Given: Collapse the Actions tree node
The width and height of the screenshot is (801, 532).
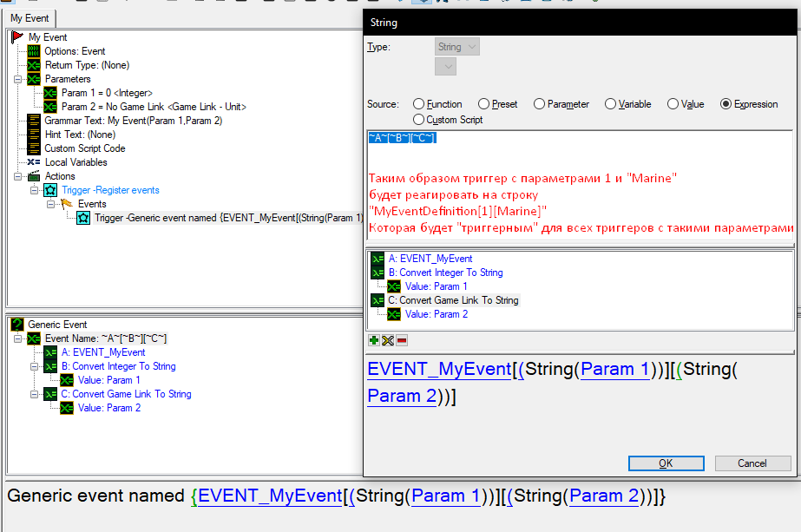Looking at the screenshot, I should tap(17, 176).
